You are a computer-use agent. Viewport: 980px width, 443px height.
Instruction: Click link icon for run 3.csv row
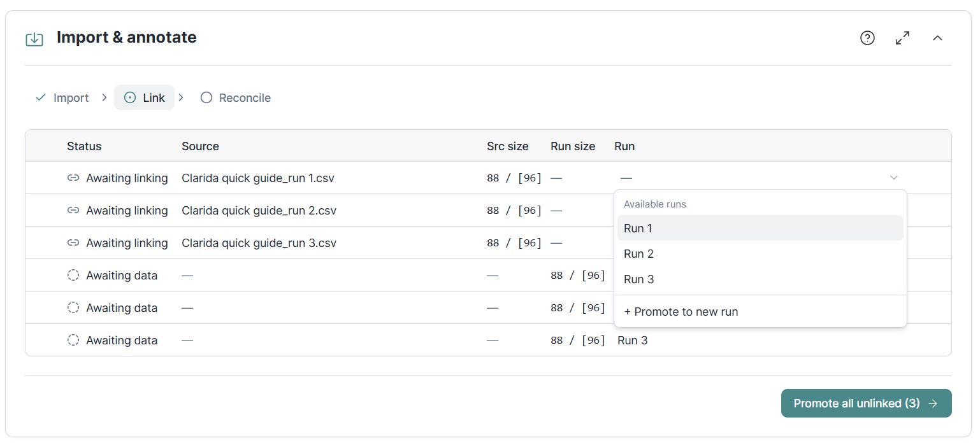point(73,243)
